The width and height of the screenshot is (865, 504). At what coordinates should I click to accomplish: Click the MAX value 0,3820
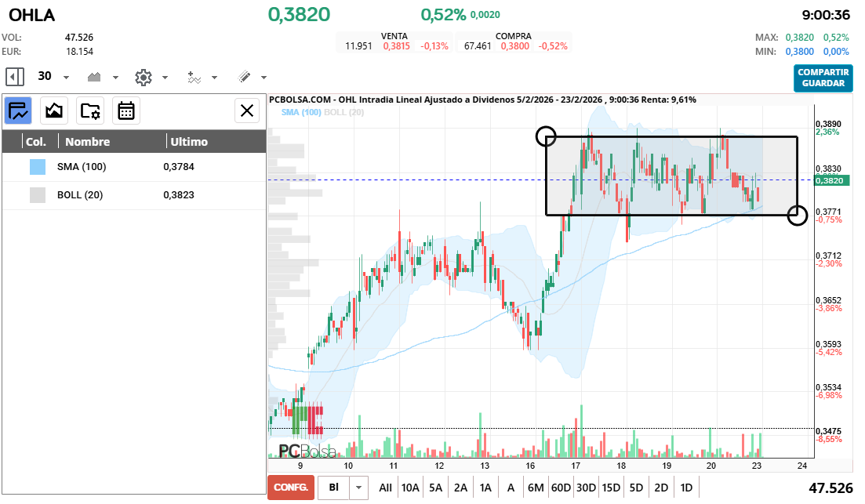(799, 38)
